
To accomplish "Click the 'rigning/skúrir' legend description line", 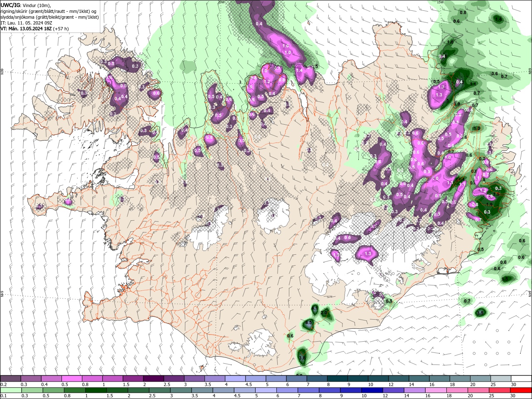I will [x=49, y=11].
